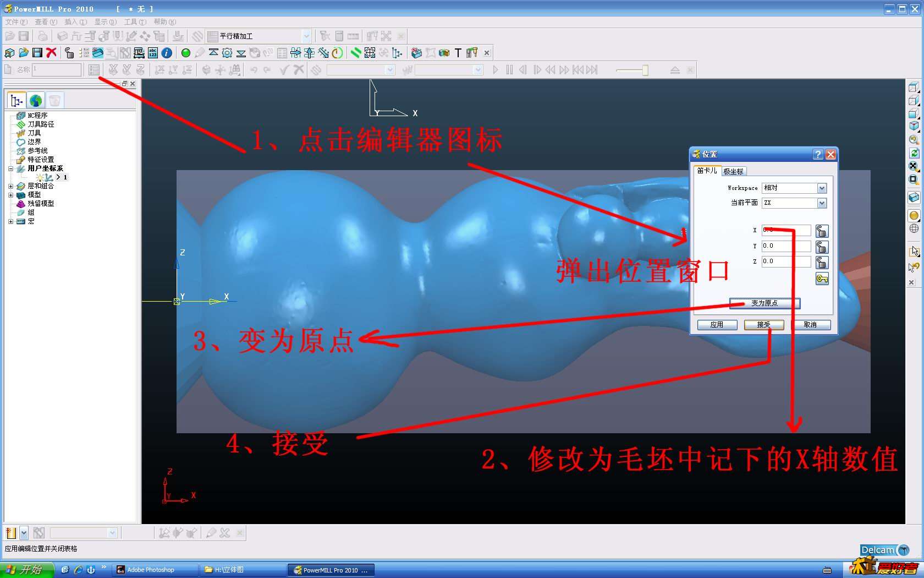Screen dimensions: 924x578
Task: Click the text T icon in toolbar
Action: tap(458, 53)
